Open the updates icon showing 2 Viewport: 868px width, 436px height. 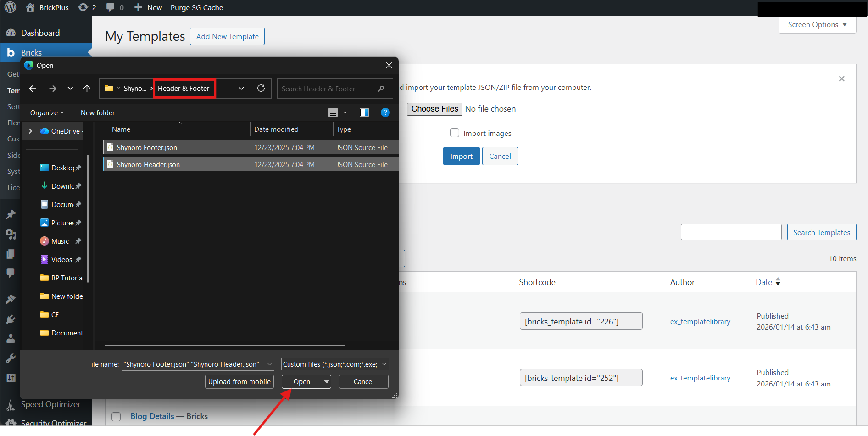coord(87,7)
